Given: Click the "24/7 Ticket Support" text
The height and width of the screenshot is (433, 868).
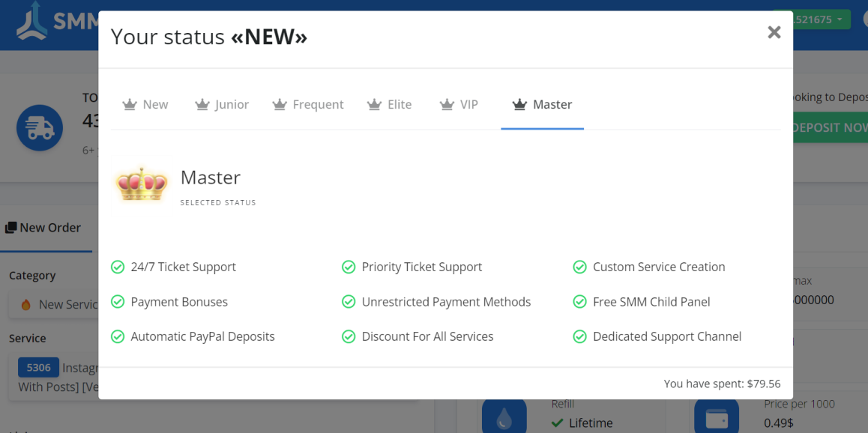Looking at the screenshot, I should pos(183,267).
